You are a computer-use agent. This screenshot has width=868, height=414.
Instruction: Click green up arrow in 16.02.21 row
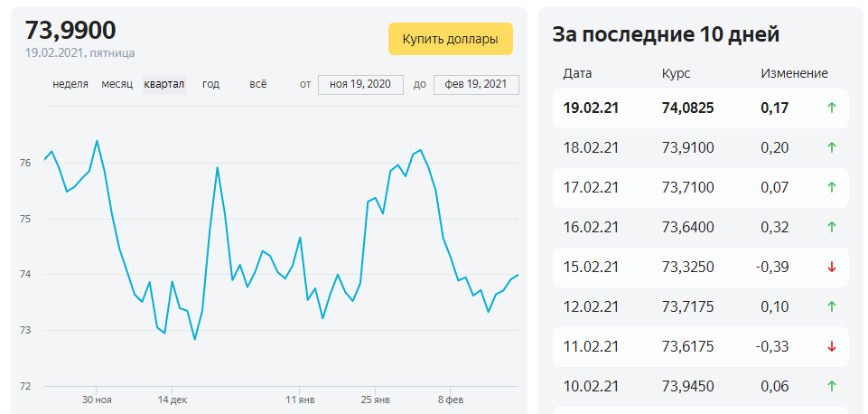(831, 227)
